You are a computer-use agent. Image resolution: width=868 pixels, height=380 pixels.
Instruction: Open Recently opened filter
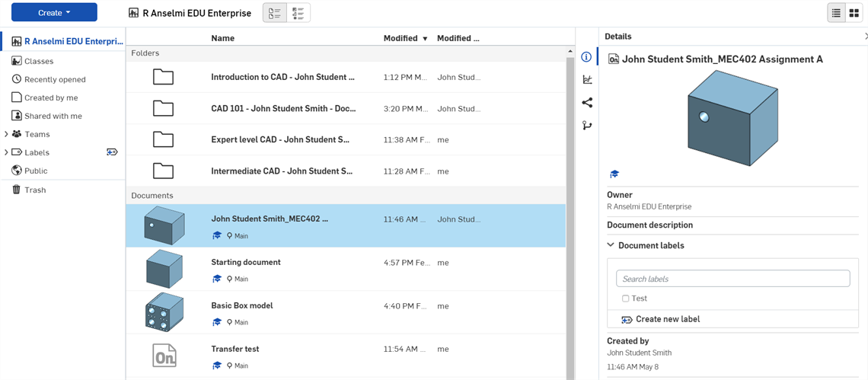[x=55, y=79]
